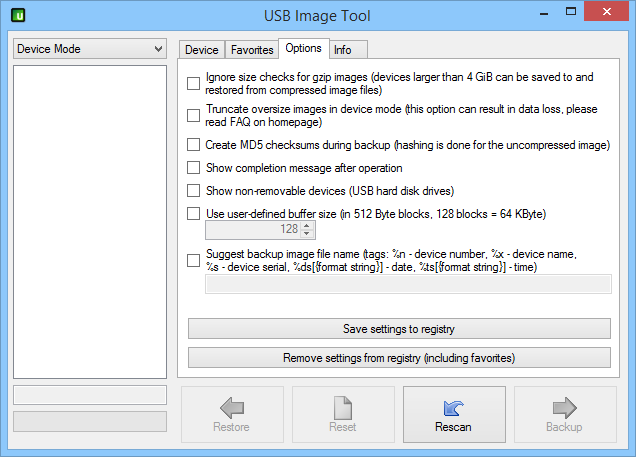Enable ignore size checks for gzip images
The width and height of the screenshot is (636, 457).
coord(194,84)
